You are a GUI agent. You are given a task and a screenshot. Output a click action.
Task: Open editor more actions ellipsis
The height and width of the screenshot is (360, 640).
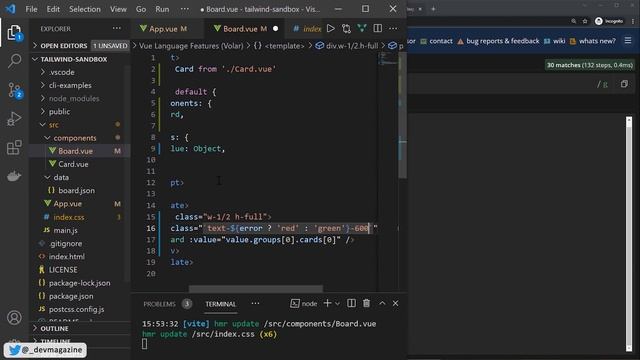(393, 29)
